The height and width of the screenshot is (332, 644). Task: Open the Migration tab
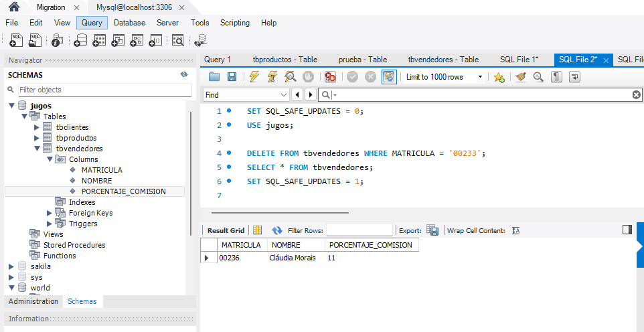click(x=51, y=7)
